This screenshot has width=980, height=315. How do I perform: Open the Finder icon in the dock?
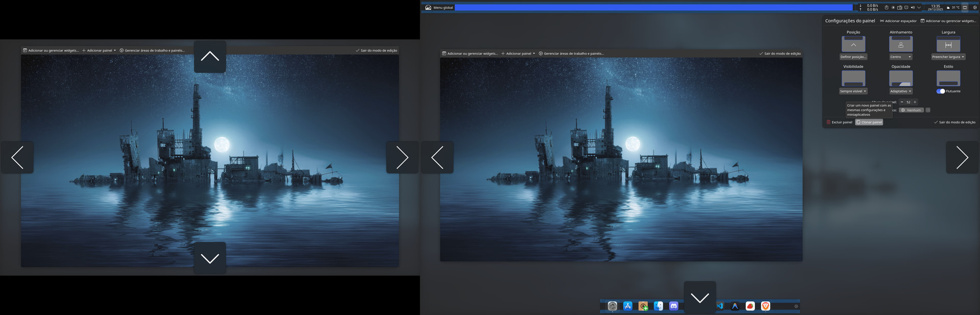coord(658,306)
